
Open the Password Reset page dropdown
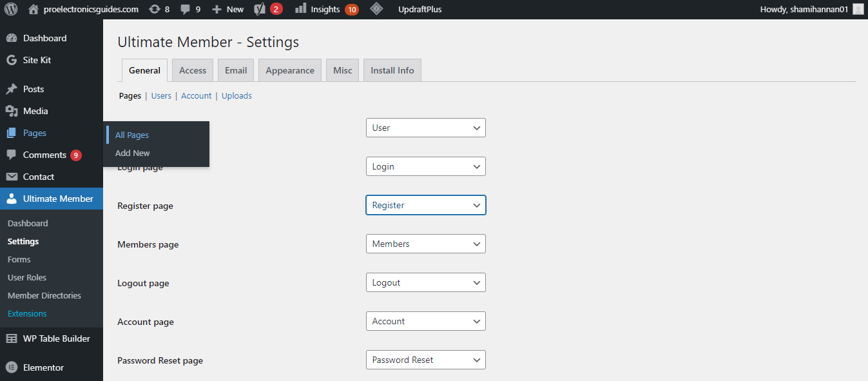click(x=425, y=360)
